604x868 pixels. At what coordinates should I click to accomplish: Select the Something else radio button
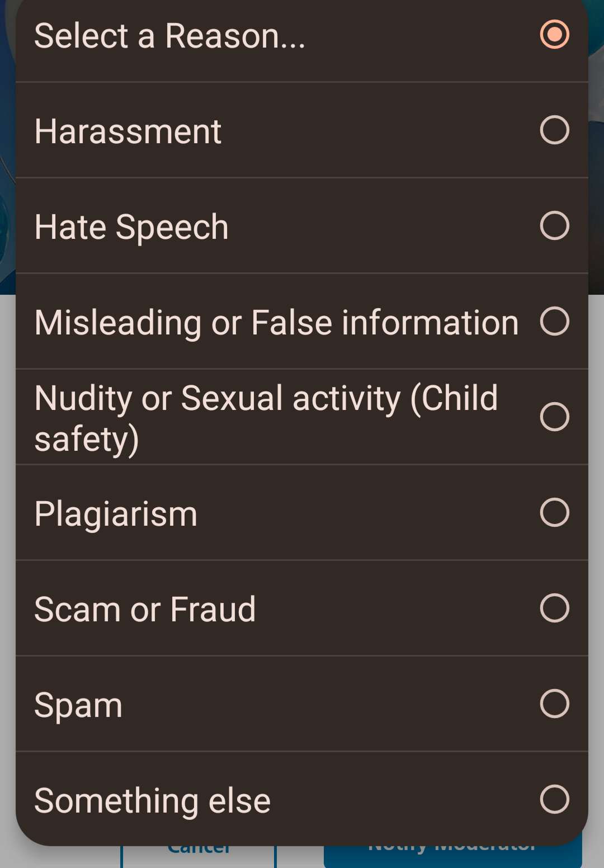pyautogui.click(x=554, y=799)
